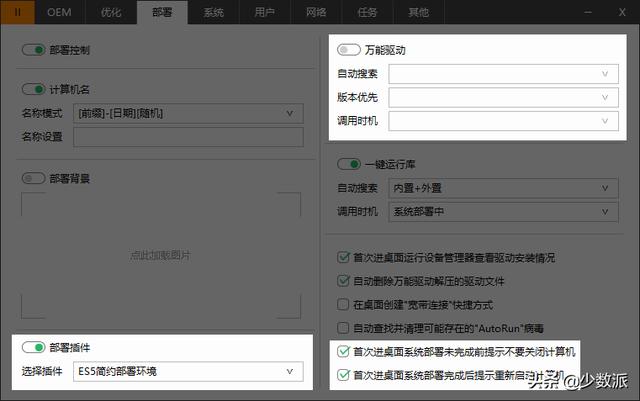Open 一键运行库 自动搜索 dropdown showing 内置+外置
This screenshot has height=401, width=640.
(x=503, y=188)
